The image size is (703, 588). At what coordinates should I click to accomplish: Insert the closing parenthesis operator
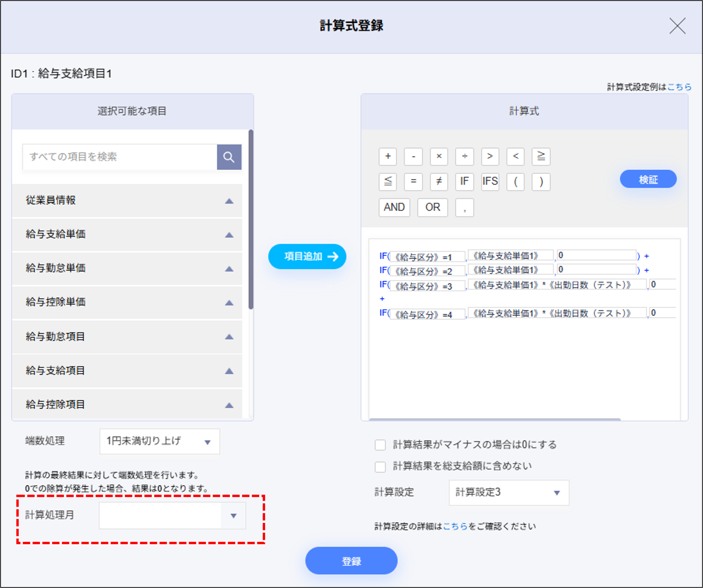click(x=541, y=182)
